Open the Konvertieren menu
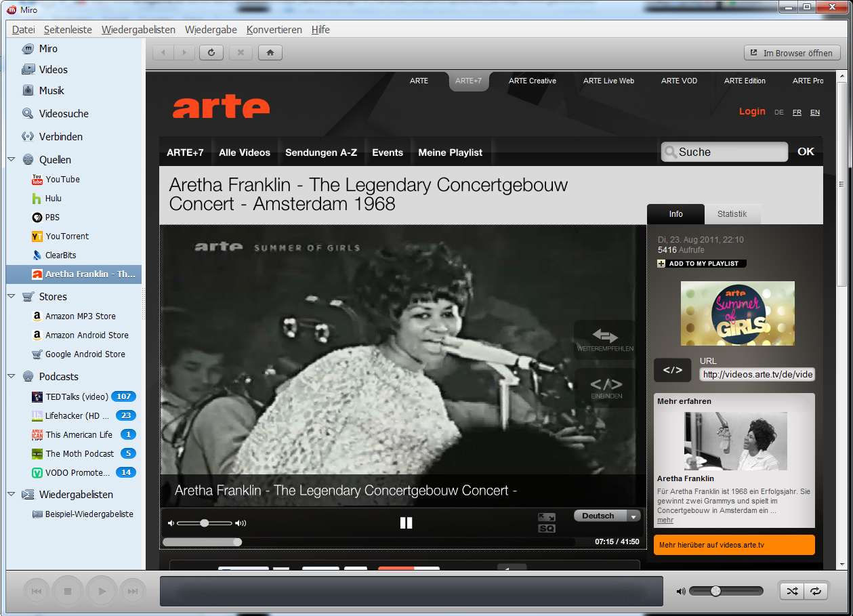853x616 pixels. coord(274,30)
